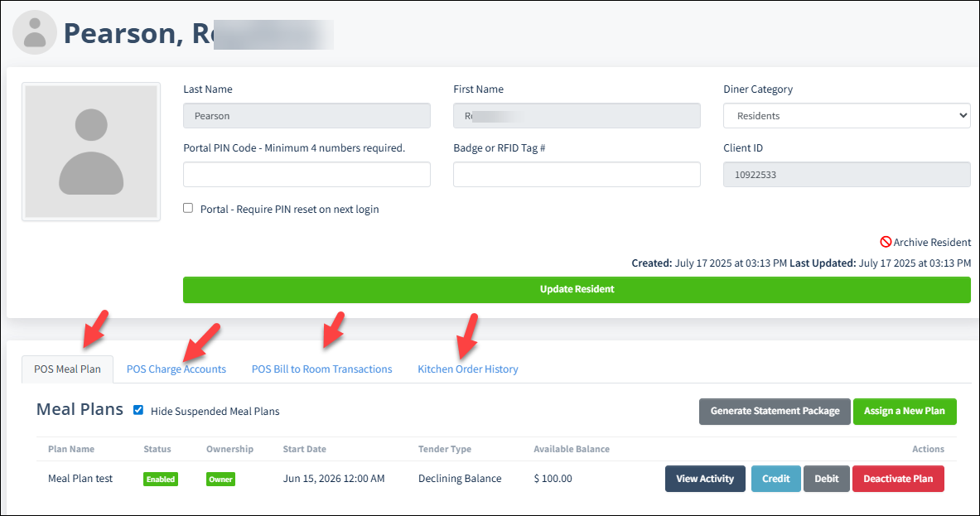
Task: Click the Last Updated timestamp text
Action: [880, 263]
